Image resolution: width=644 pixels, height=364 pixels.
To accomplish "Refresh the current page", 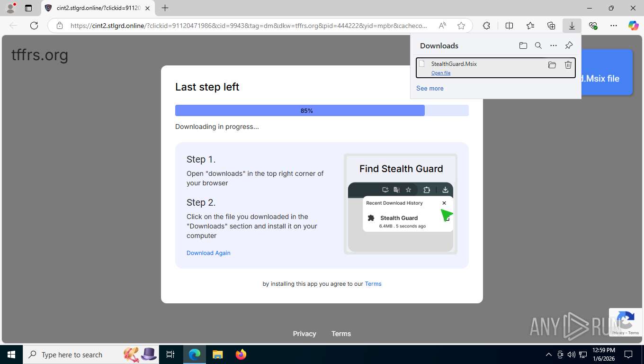I will click(34, 26).
